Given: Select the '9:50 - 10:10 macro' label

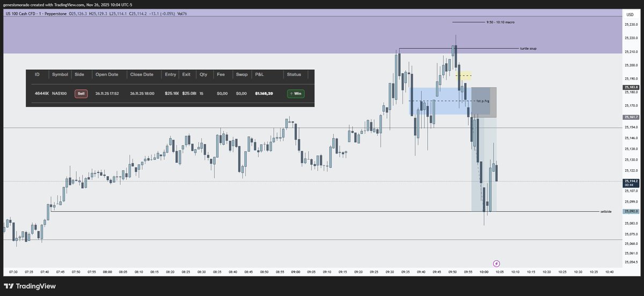Looking at the screenshot, I should pos(501,23).
